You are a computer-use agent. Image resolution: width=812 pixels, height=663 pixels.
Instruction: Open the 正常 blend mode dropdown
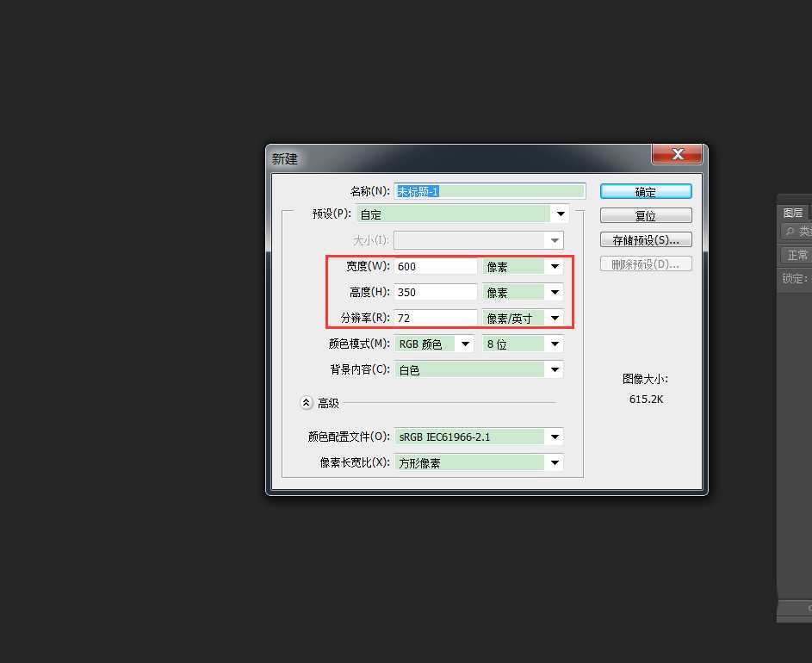point(795,254)
